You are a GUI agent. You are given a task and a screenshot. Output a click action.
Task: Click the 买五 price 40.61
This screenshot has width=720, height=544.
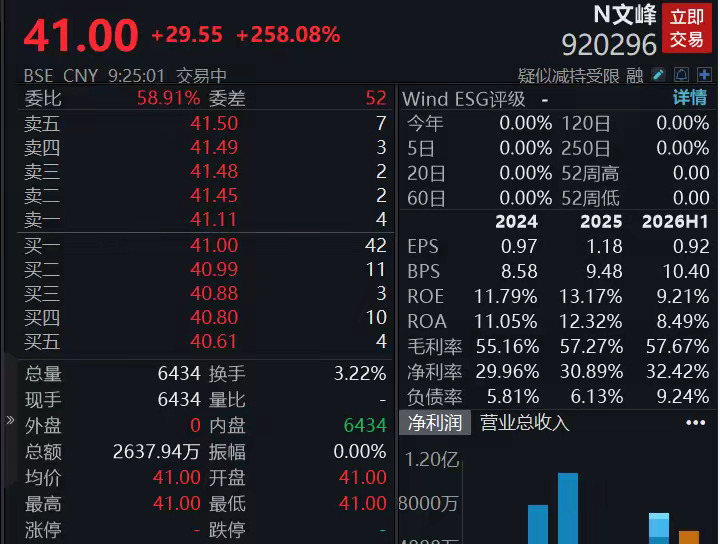[214, 341]
